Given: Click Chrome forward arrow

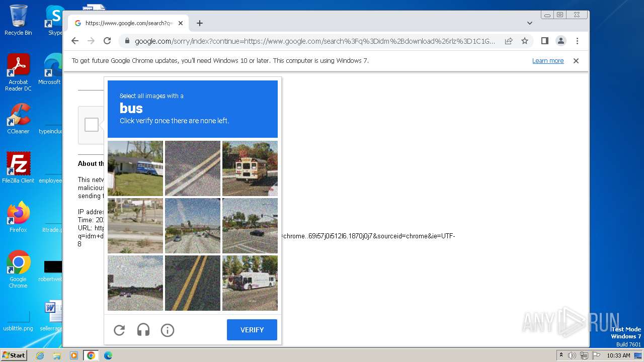Looking at the screenshot, I should [91, 41].
